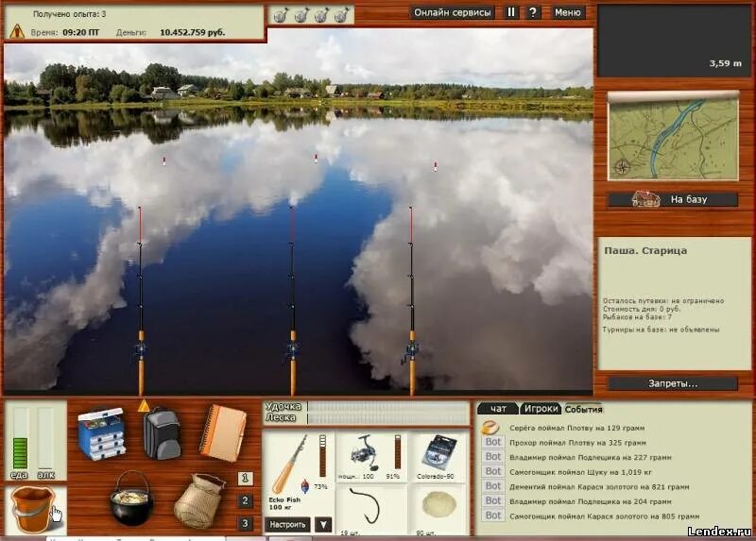This screenshot has width=756, height=541.
Task: Switch to the Игроки tab
Action: (x=541, y=409)
